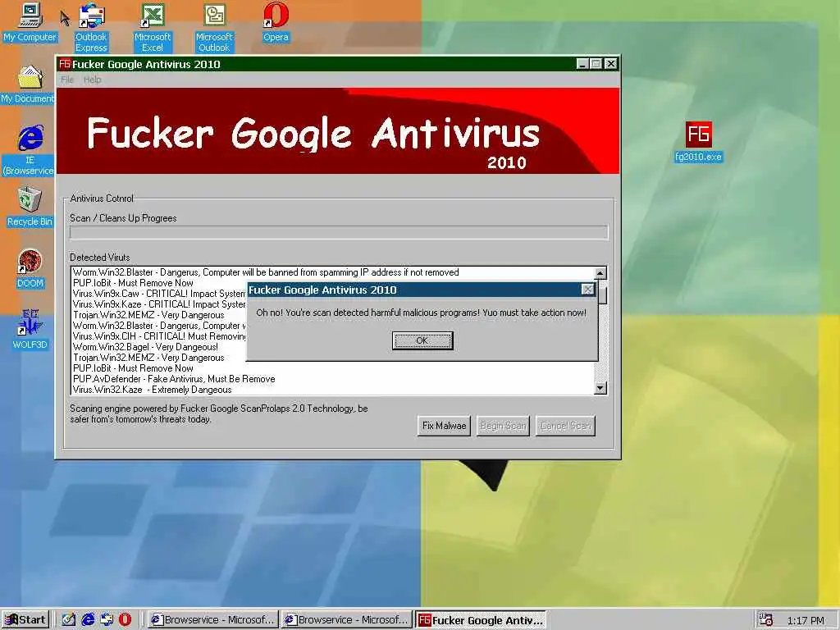Maximize the antivirus main window
The height and width of the screenshot is (630, 840).
[x=596, y=64]
